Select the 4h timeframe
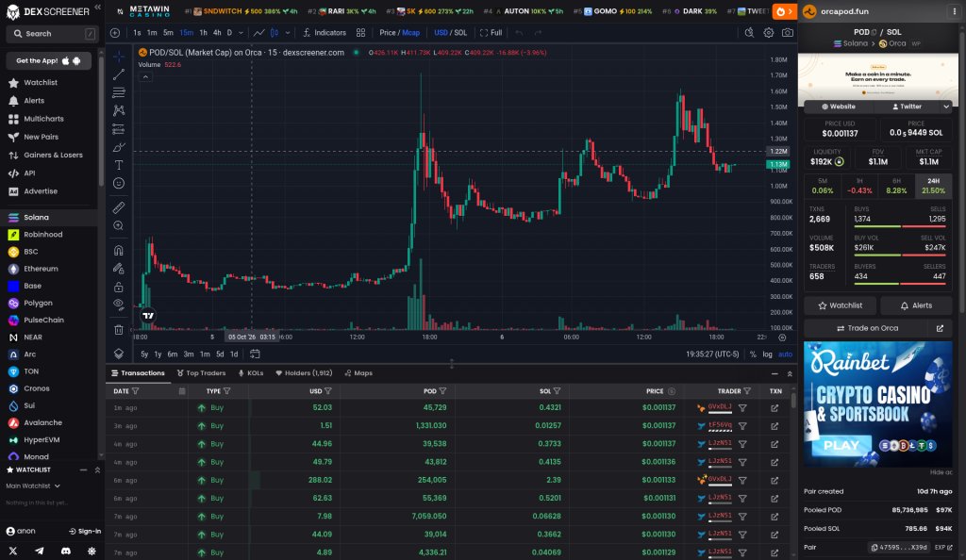Screen dimensions: 966x560 click(217, 33)
